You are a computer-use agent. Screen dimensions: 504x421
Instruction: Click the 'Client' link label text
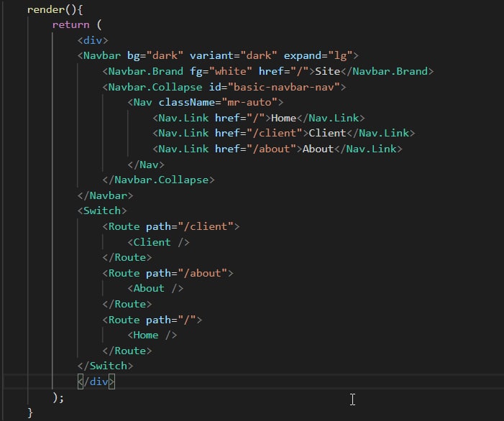click(x=327, y=133)
